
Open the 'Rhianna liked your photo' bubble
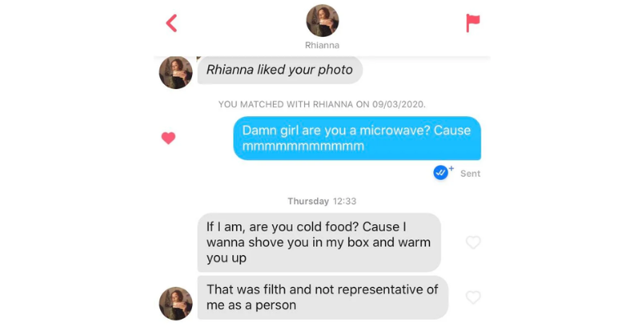[x=280, y=69]
